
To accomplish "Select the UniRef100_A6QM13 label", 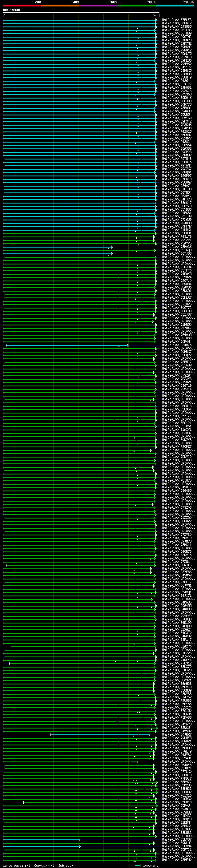I will coord(176,406).
